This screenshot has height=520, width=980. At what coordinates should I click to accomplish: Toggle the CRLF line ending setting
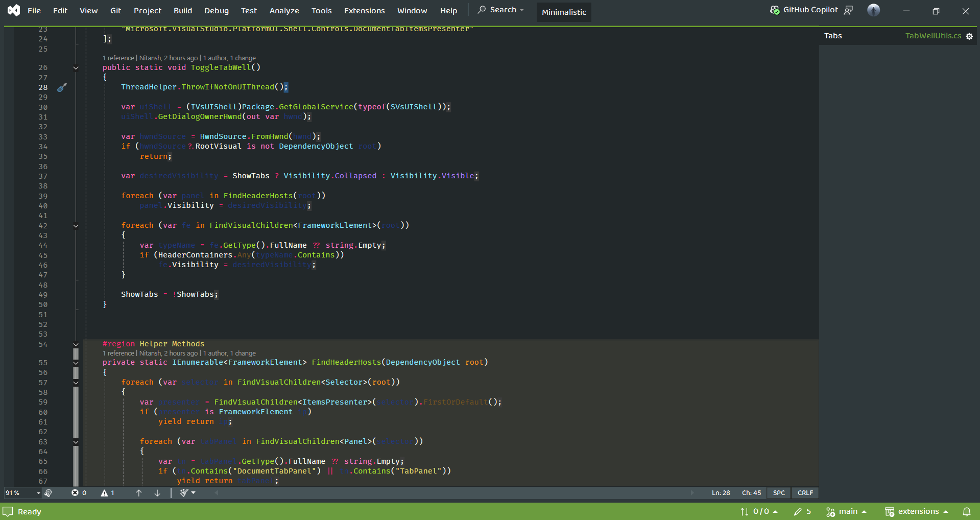coord(805,493)
